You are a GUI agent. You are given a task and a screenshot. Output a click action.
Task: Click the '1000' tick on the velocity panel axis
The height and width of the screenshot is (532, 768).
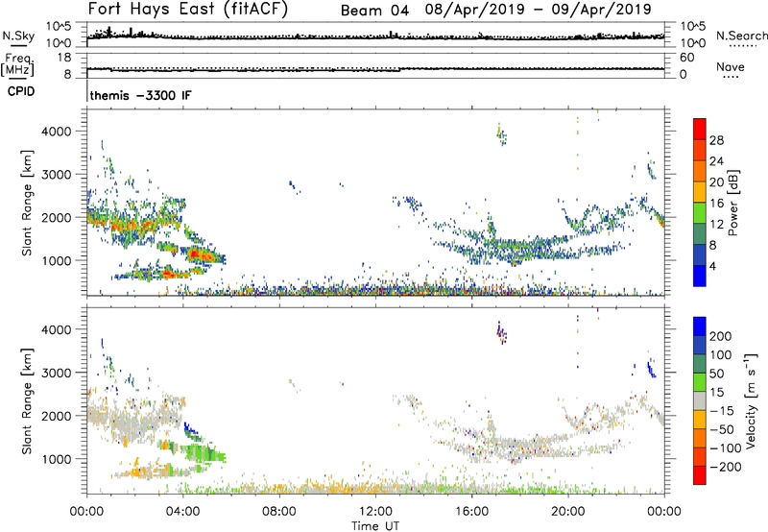[x=57, y=459]
